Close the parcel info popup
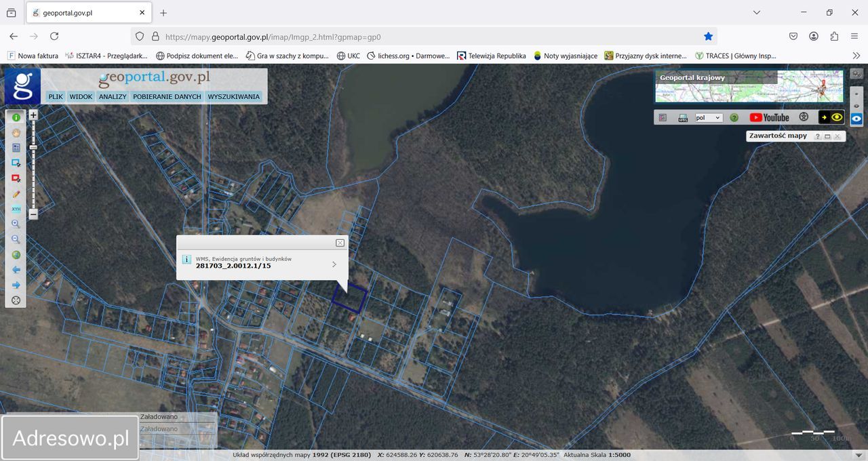Screen dimensions: 868x461 [x=340, y=243]
